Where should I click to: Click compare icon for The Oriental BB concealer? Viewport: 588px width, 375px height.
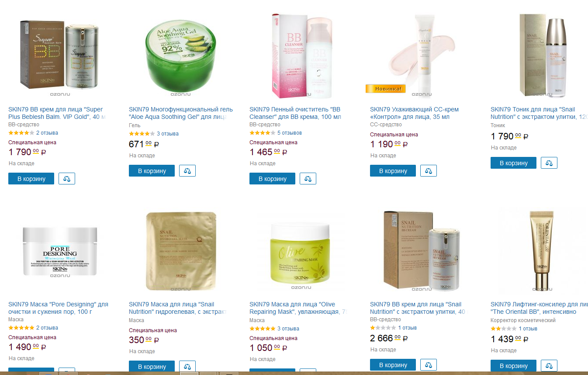[549, 365]
